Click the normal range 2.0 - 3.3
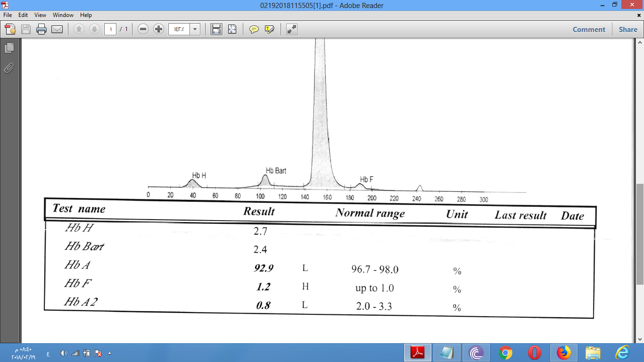644x362 pixels. (x=374, y=307)
